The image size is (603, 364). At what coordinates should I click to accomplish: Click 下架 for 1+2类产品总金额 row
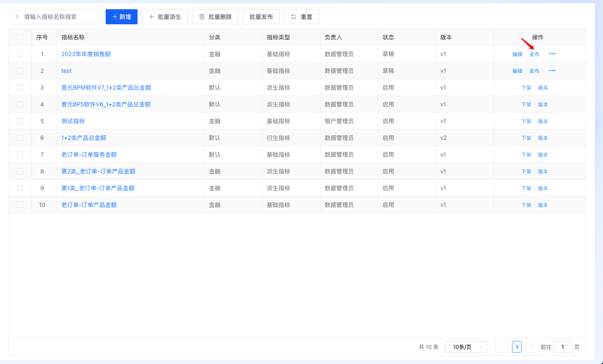pyautogui.click(x=526, y=138)
